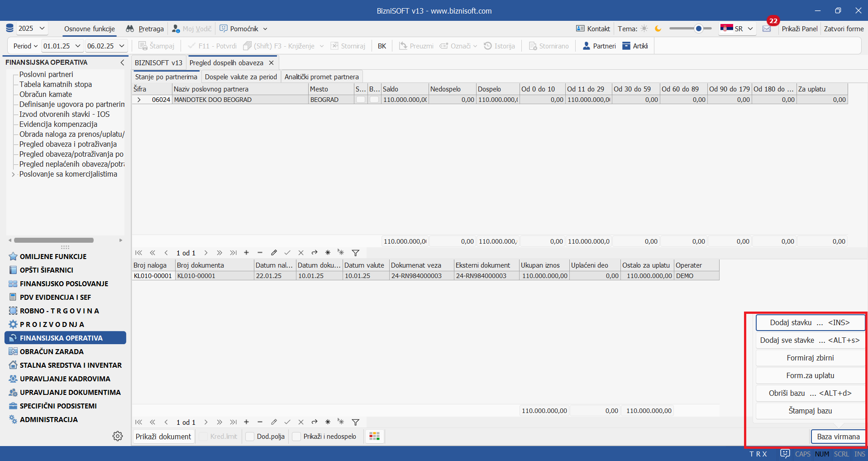Viewport: 868px width, 461px height.
Task: Click the Pretraga binoculars icon
Action: coord(130,29)
